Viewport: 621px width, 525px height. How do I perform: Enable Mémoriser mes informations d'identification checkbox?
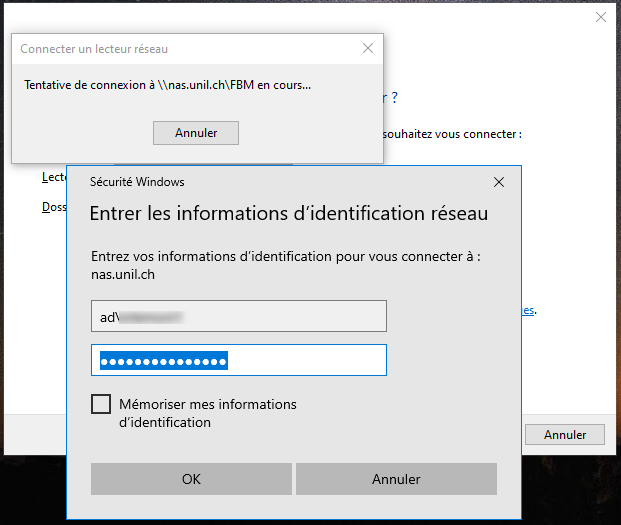(x=101, y=404)
